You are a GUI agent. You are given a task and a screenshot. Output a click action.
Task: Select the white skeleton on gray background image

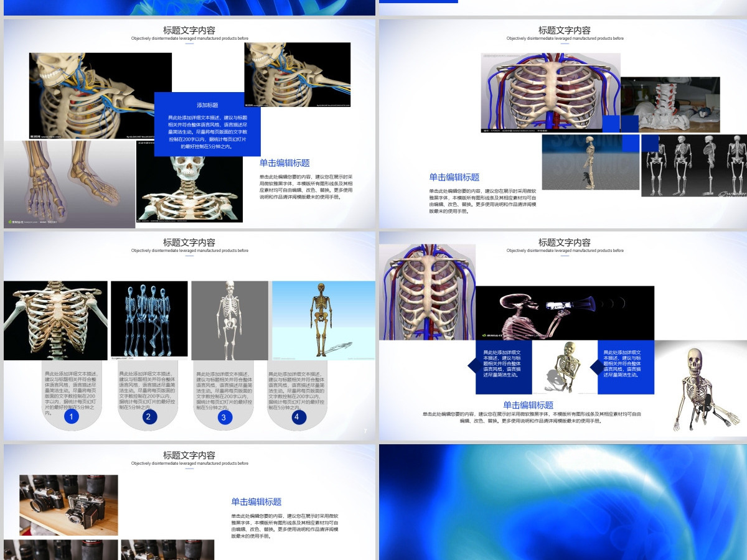[230, 320]
